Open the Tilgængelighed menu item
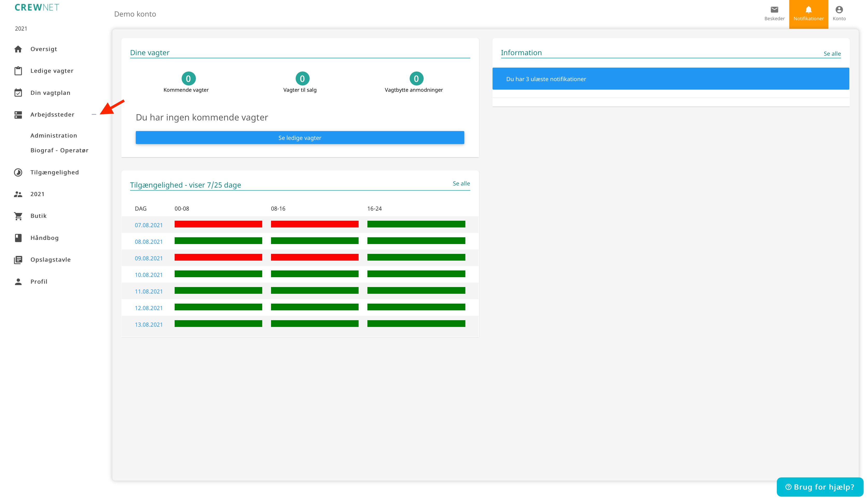This screenshot has width=868, height=501. click(54, 172)
